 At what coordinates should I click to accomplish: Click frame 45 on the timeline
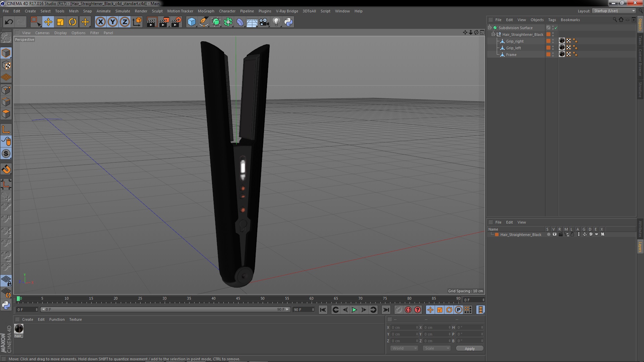click(238, 298)
